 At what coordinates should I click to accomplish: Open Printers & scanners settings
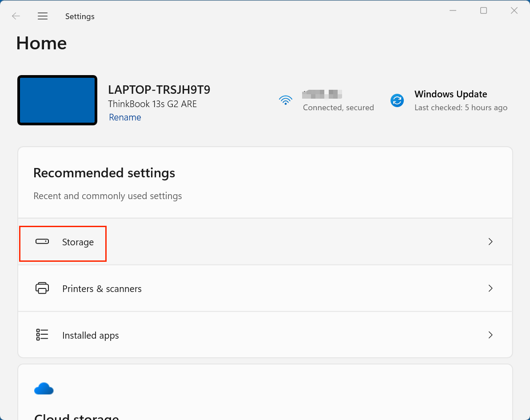pyautogui.click(x=102, y=289)
